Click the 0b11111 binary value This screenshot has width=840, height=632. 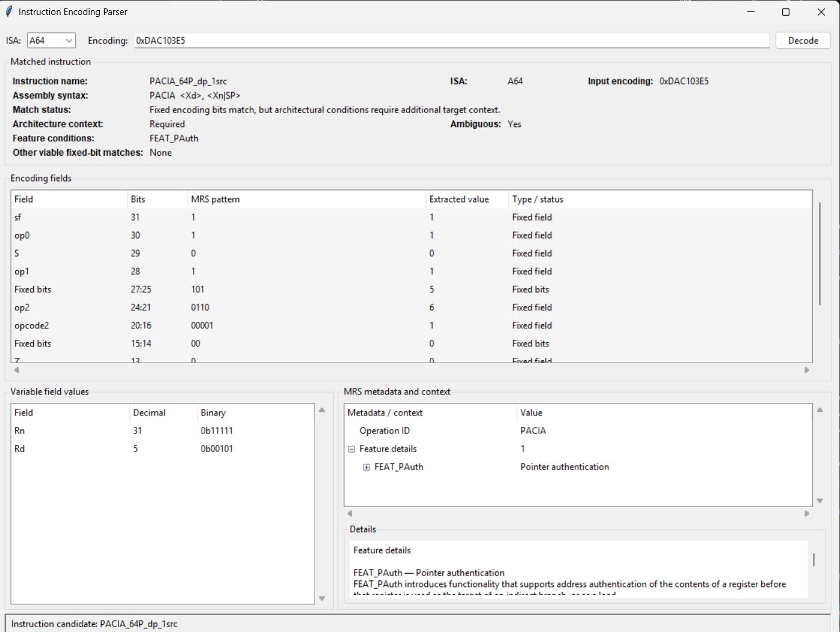coord(217,431)
